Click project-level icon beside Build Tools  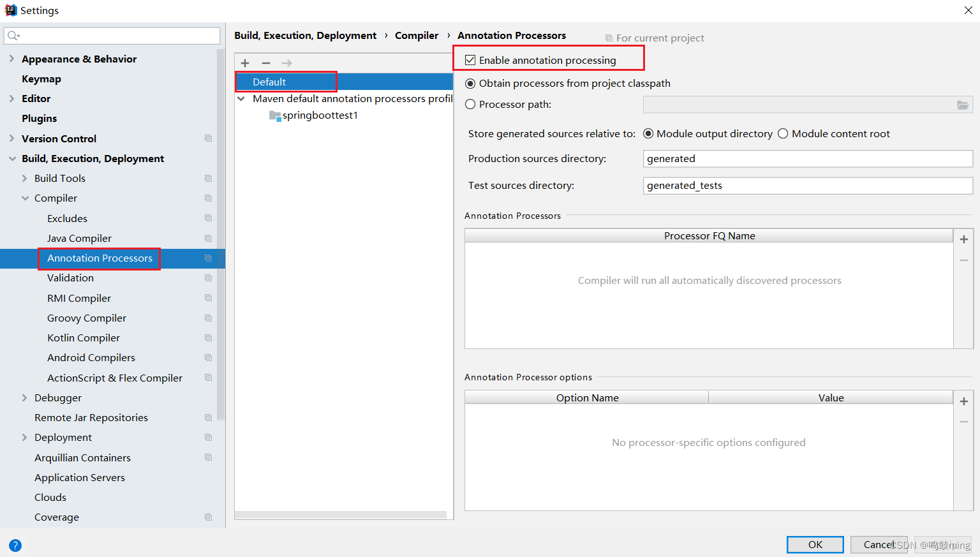(x=208, y=179)
